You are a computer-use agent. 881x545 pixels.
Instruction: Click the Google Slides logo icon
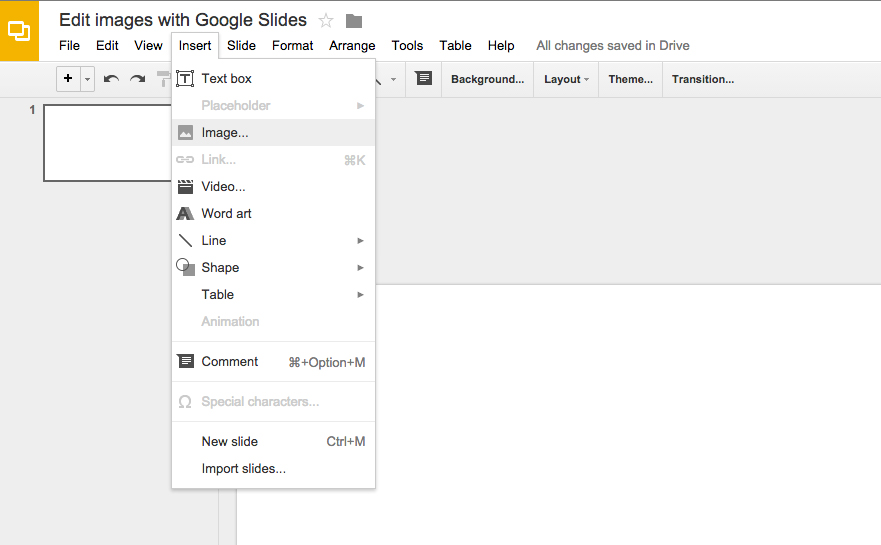[19, 30]
